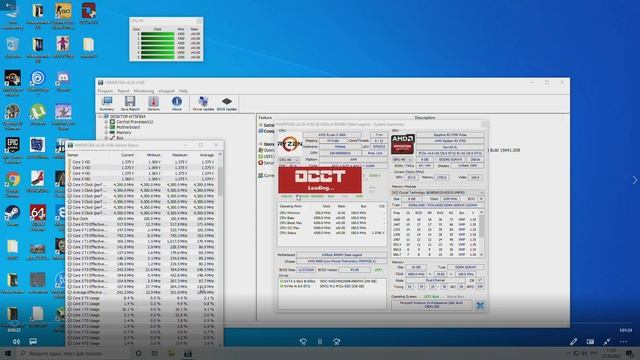
Task: Open the Report menu in HWiNFO
Action: (123, 91)
